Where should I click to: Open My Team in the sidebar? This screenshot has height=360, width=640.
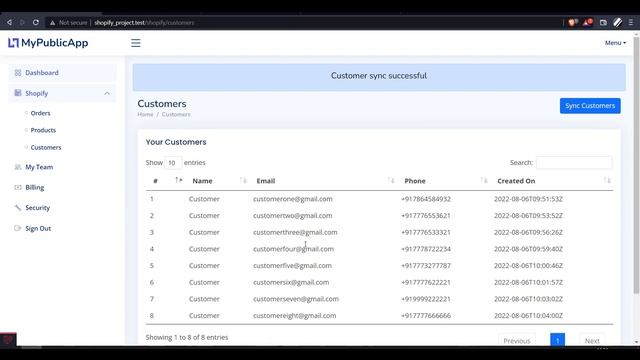[39, 167]
